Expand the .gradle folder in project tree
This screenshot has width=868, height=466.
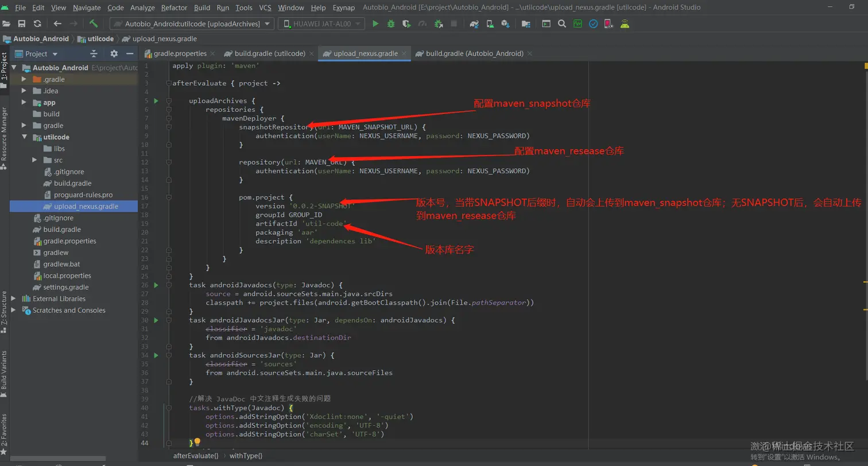24,79
